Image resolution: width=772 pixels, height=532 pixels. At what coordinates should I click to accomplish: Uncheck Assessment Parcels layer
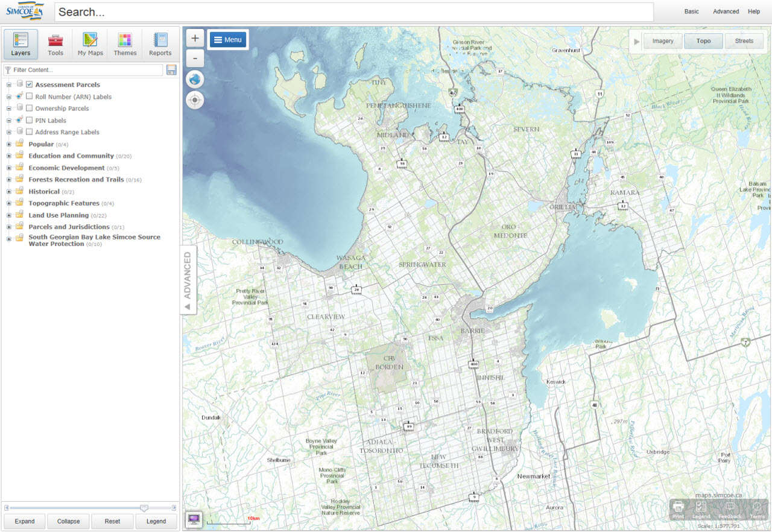pyautogui.click(x=29, y=84)
